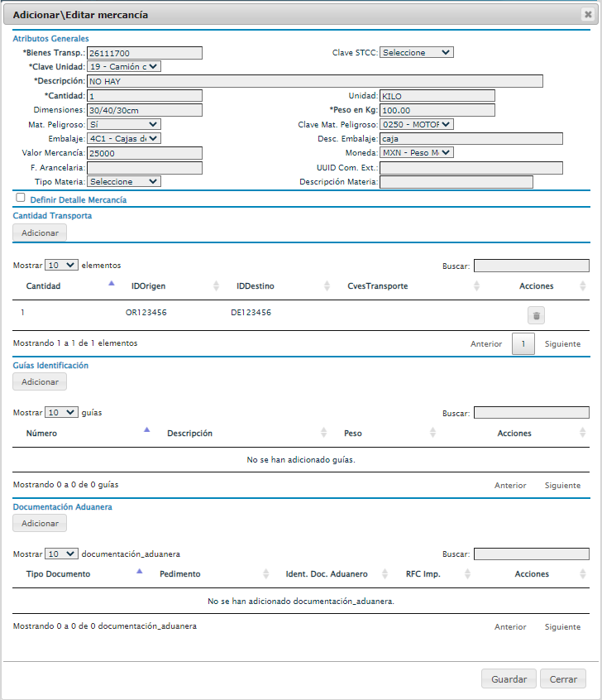The image size is (602, 700).
Task: Open the Clave Unidad dropdown
Action: [x=123, y=66]
